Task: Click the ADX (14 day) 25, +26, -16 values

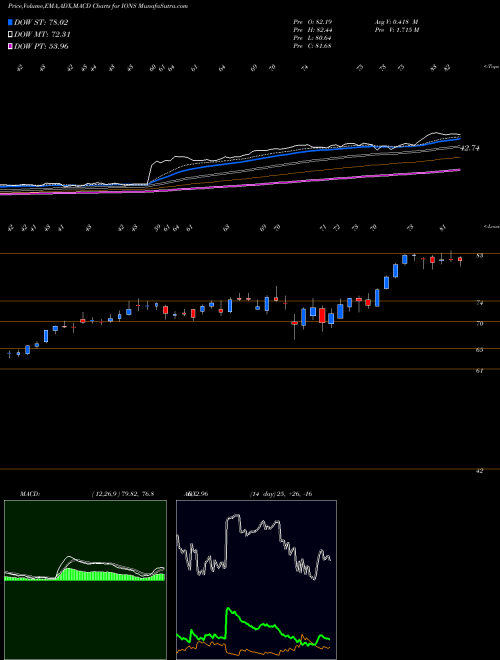Action: (x=281, y=494)
